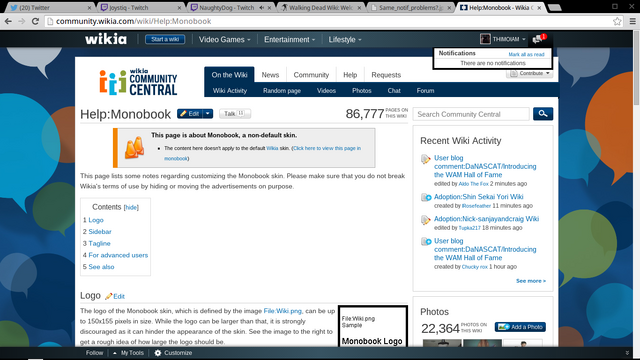Close the Joystiq - Twitch tab
Screen dimensions: 640x360
coord(179,8)
